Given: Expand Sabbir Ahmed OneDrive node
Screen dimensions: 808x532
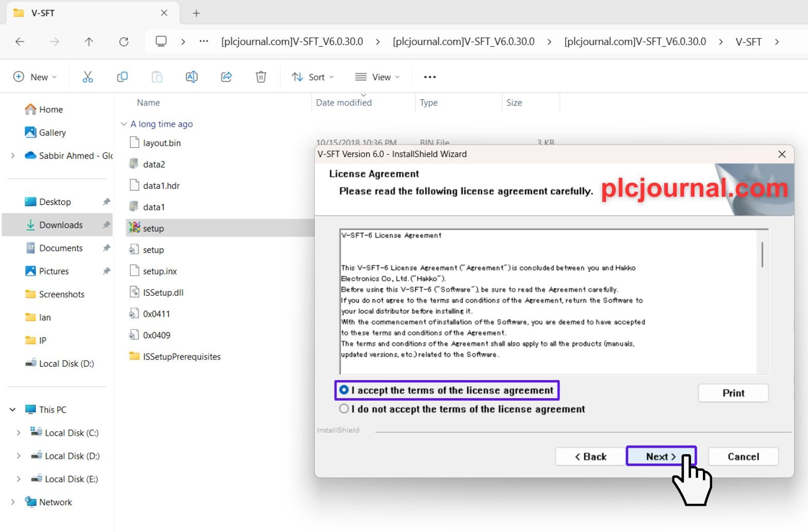Looking at the screenshot, I should click(13, 156).
